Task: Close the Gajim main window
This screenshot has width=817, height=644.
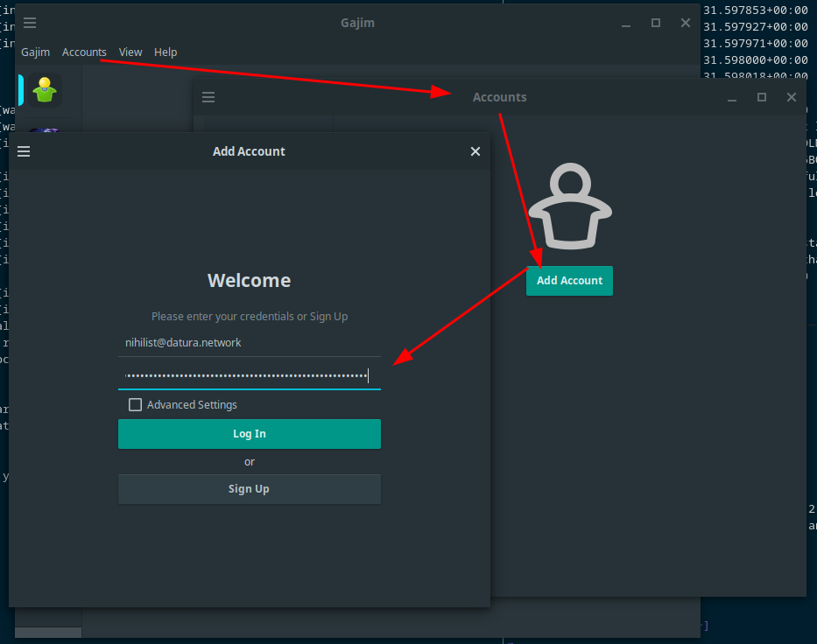Action: pos(686,23)
